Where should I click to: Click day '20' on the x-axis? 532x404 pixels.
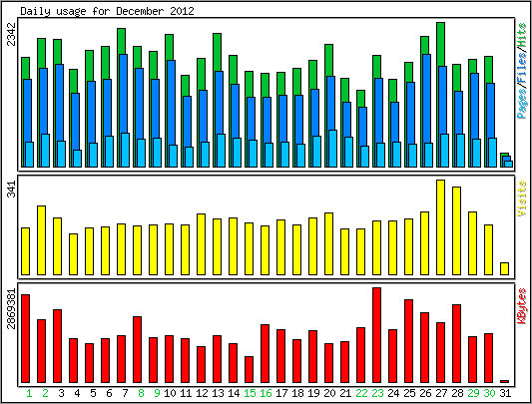[x=329, y=393]
